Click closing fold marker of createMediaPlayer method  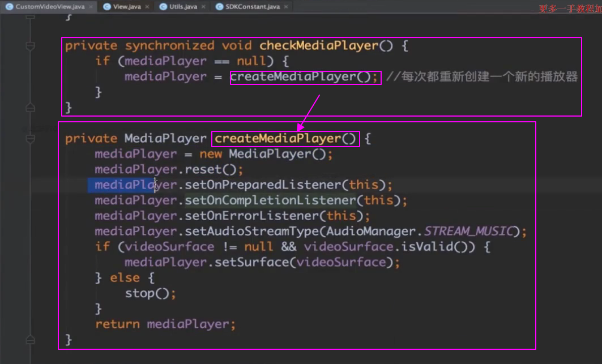[x=31, y=340]
